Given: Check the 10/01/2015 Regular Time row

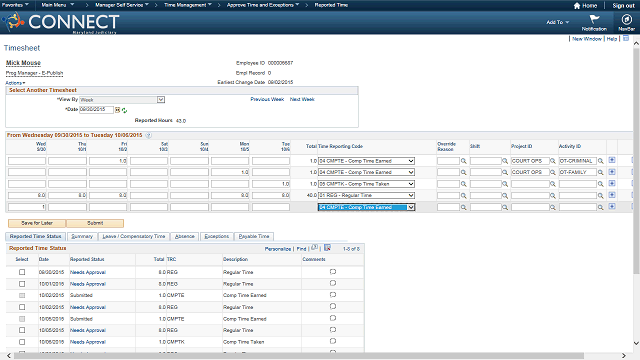Looking at the screenshot, I should click(x=22, y=284).
